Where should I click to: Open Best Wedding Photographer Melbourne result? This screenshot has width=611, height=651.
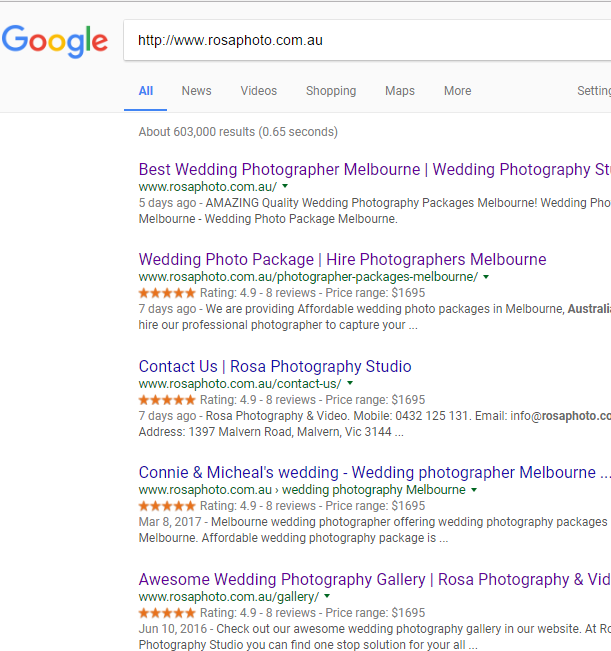point(375,169)
